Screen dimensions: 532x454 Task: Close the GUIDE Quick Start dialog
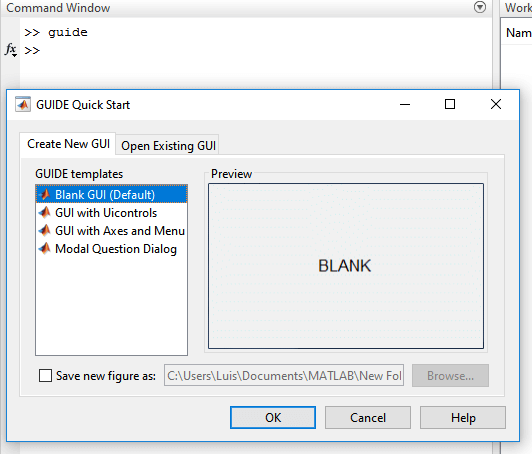click(x=496, y=104)
